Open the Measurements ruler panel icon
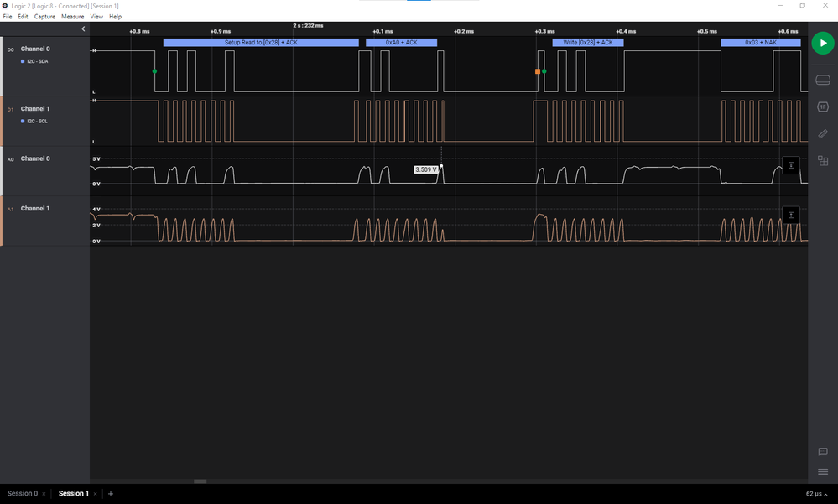 (x=823, y=133)
